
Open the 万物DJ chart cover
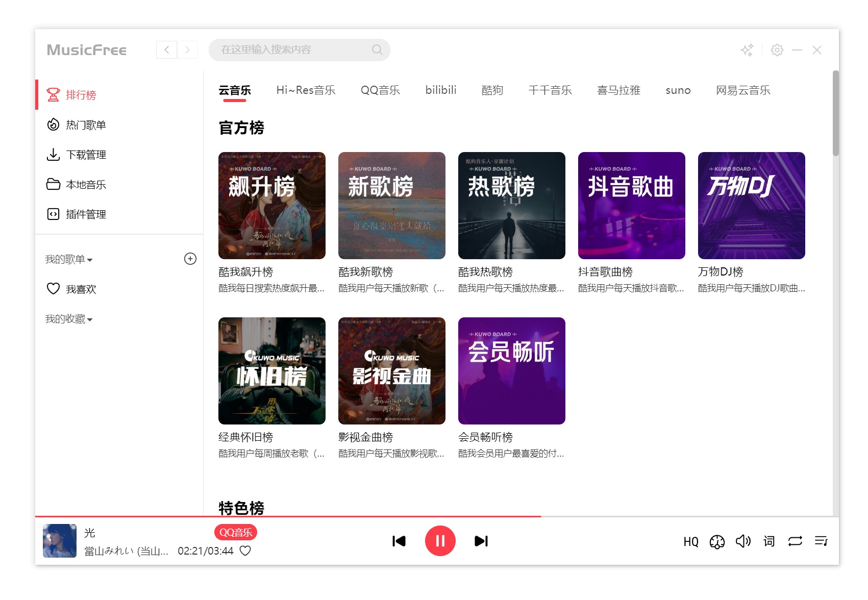(x=752, y=206)
